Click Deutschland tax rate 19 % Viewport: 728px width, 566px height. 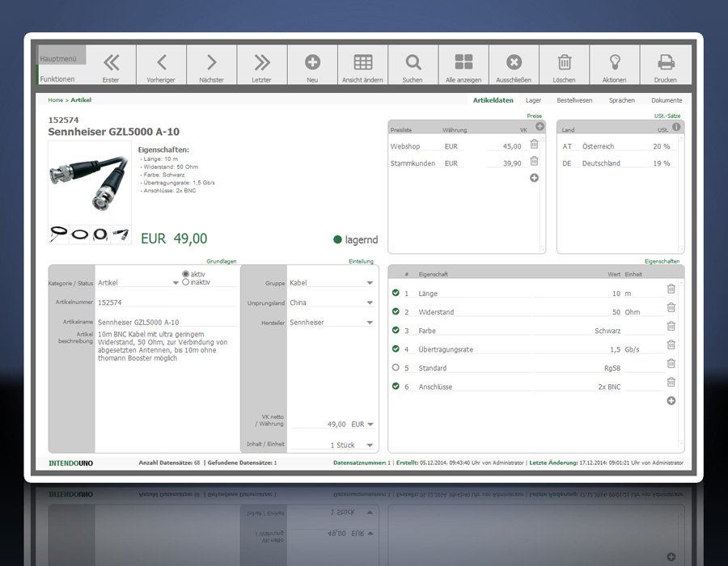tap(661, 163)
